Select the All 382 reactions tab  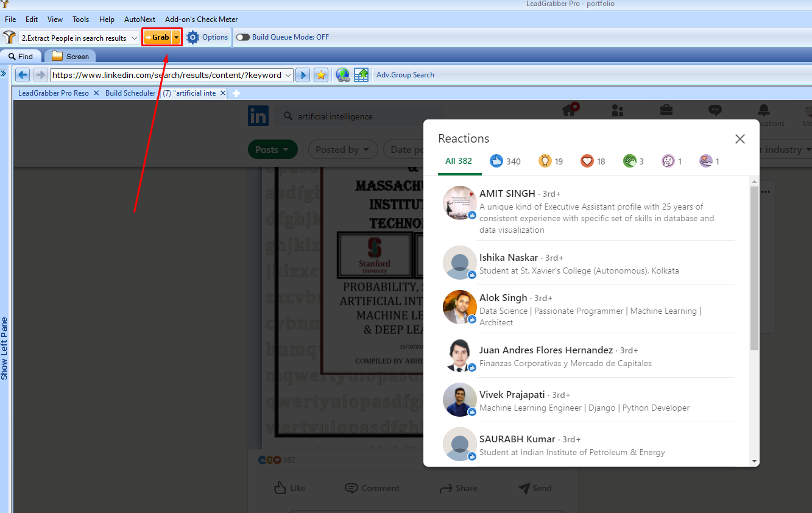[459, 161]
